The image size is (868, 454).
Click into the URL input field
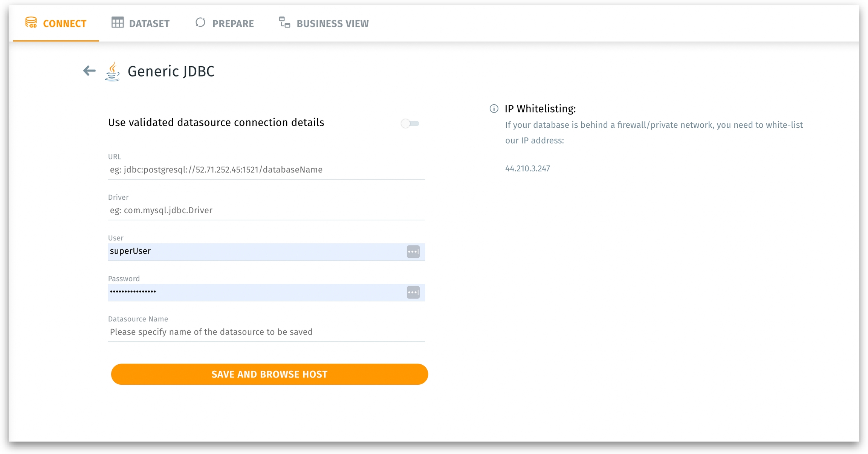pyautogui.click(x=266, y=170)
